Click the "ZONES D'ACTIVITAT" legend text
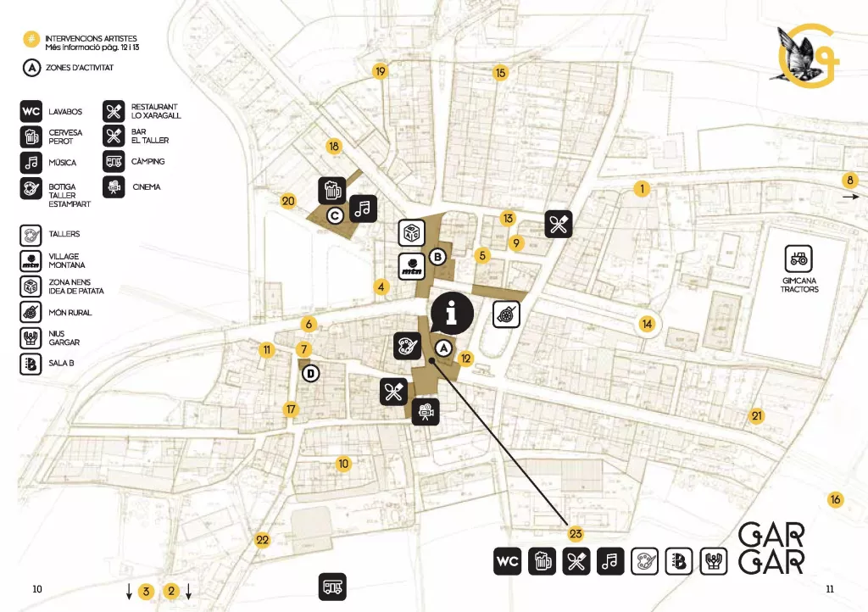This screenshot has height=612, width=868. coord(80,68)
